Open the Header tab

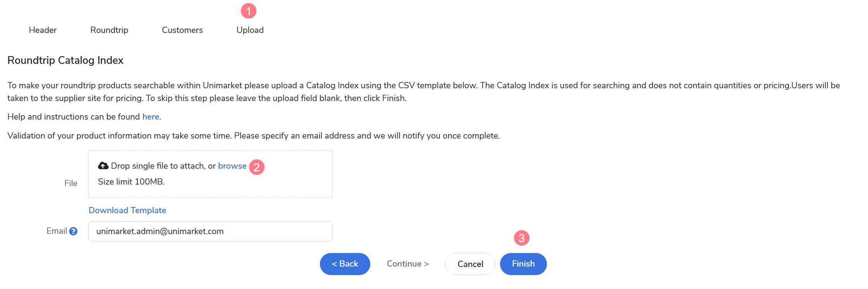point(43,30)
